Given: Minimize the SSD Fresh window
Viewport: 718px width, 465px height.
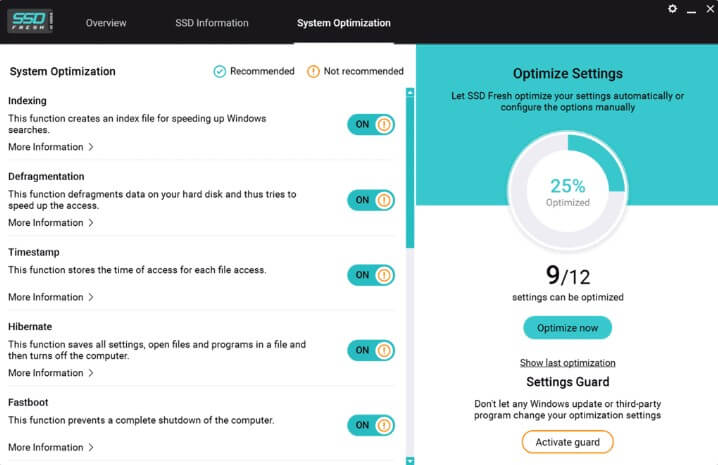Looking at the screenshot, I should 691,10.
